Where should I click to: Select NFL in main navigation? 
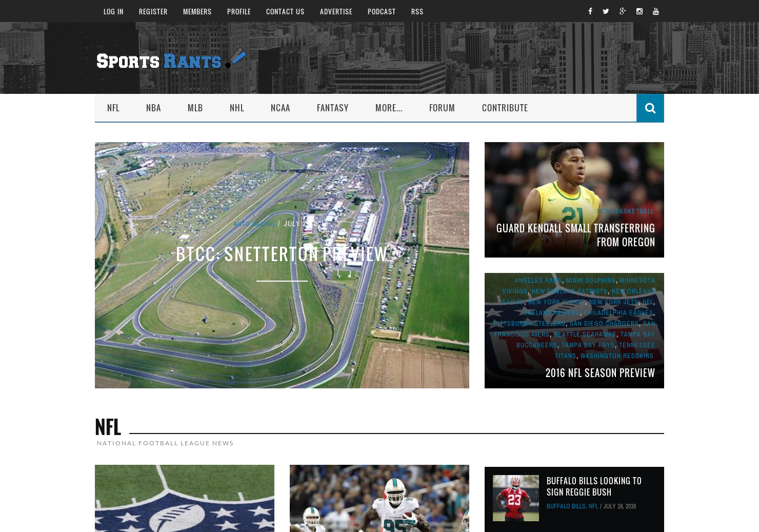pyautogui.click(x=113, y=108)
